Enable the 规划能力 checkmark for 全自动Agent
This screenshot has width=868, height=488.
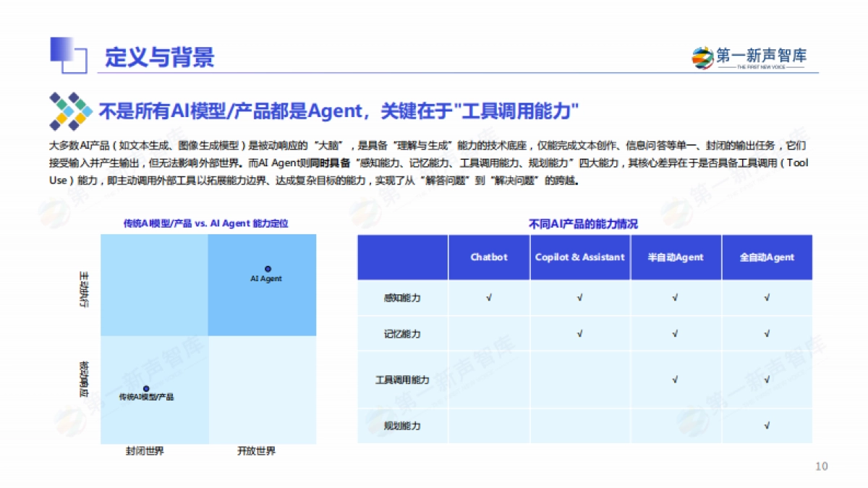767,426
